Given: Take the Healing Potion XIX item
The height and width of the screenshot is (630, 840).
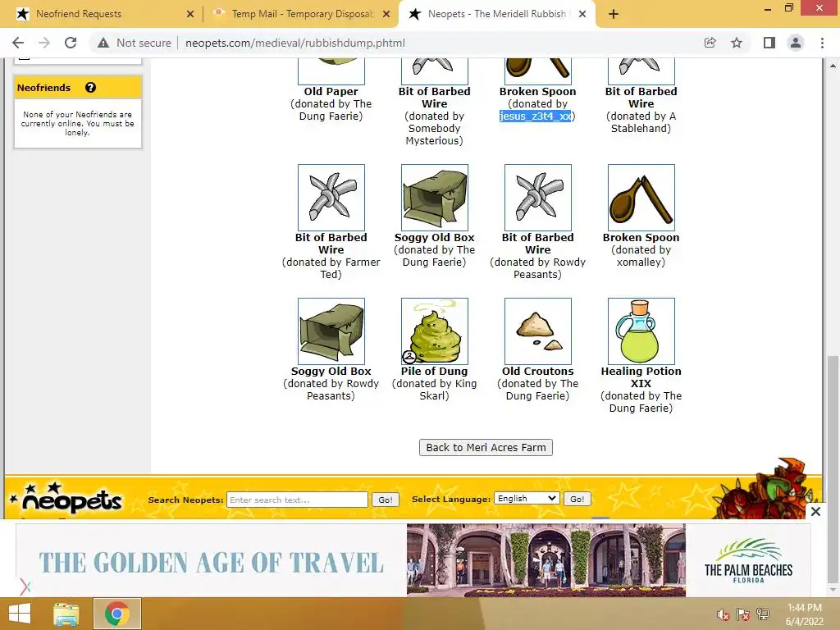Looking at the screenshot, I should coord(641,331).
